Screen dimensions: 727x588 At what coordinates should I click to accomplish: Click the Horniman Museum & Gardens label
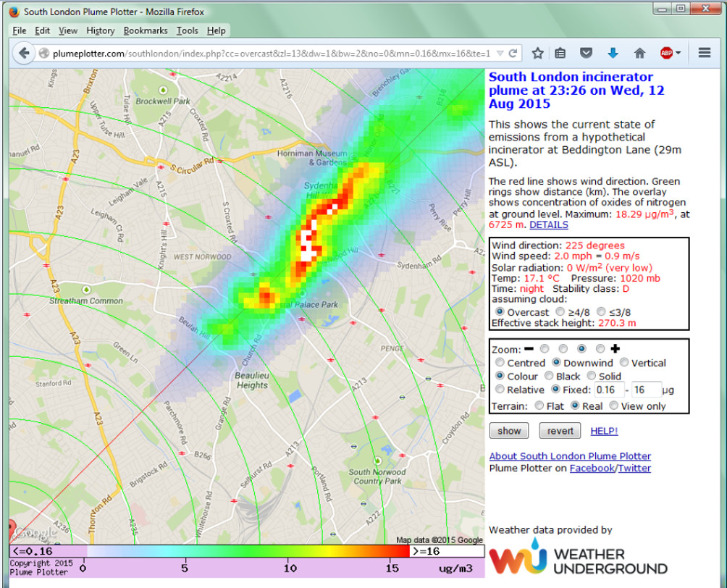point(312,158)
